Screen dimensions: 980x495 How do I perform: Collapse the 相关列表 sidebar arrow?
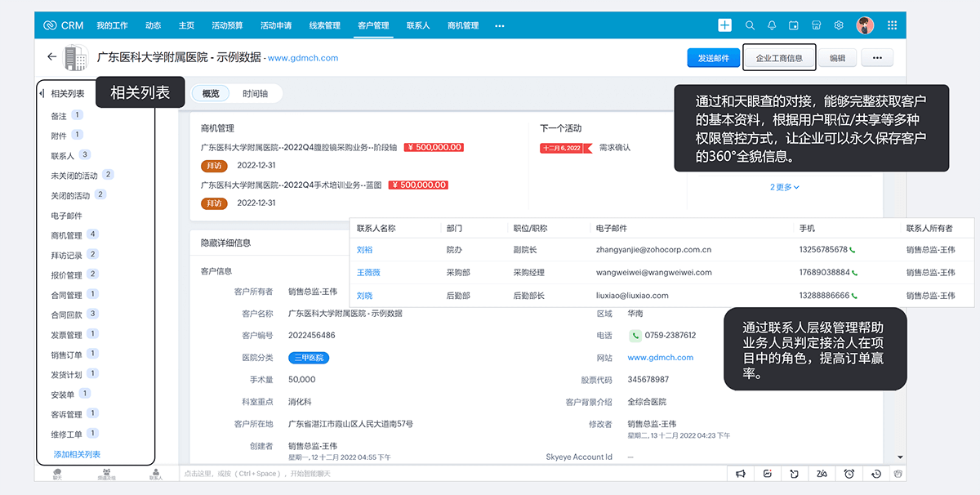pos(42,94)
